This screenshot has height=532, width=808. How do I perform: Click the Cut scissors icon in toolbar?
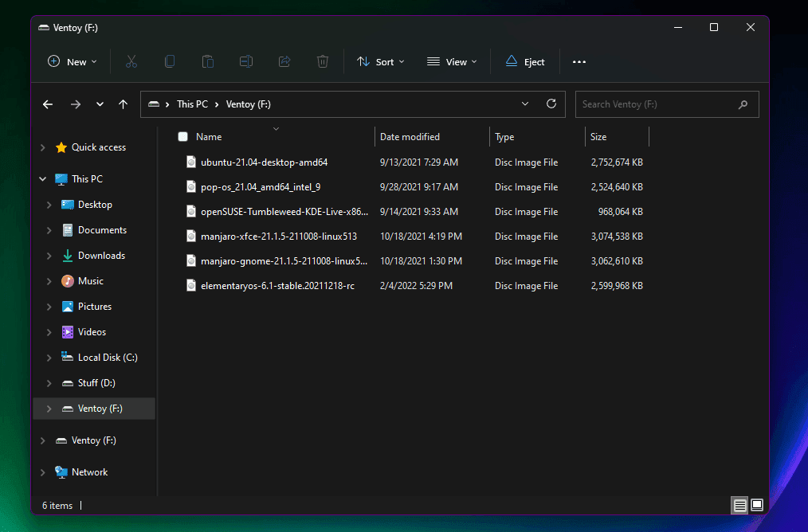(x=131, y=61)
